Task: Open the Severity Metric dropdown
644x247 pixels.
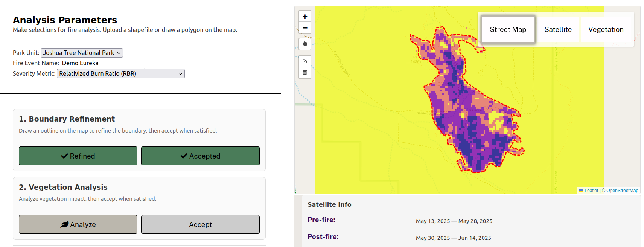Action: (120, 74)
